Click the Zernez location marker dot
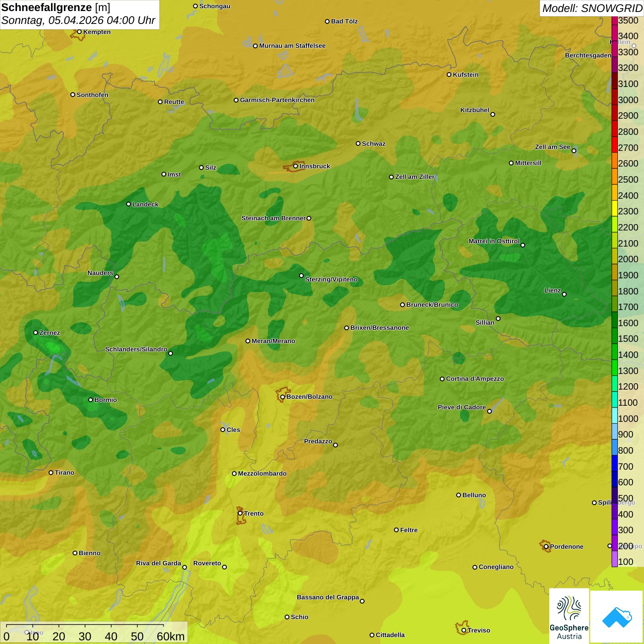The height and width of the screenshot is (644, 644). [x=35, y=333]
